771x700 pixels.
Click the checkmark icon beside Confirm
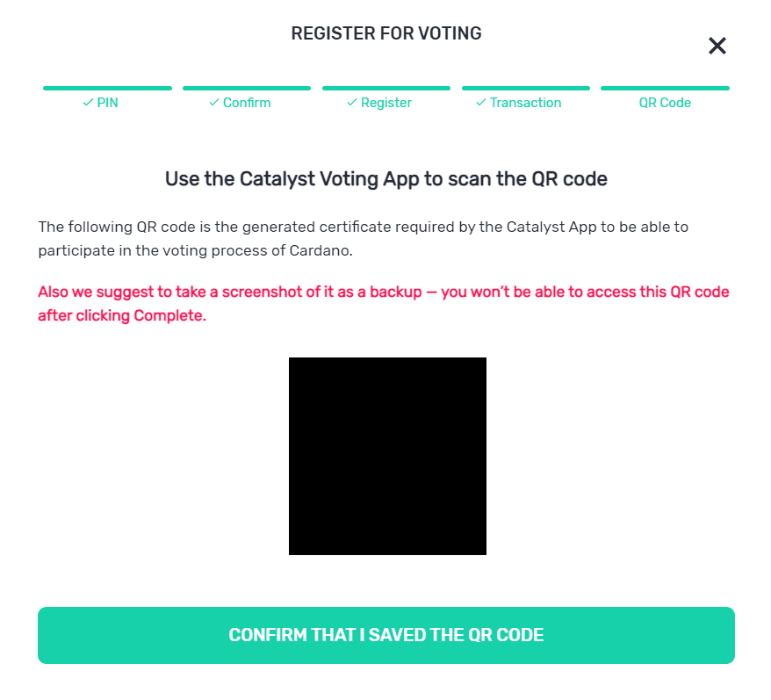coord(214,103)
